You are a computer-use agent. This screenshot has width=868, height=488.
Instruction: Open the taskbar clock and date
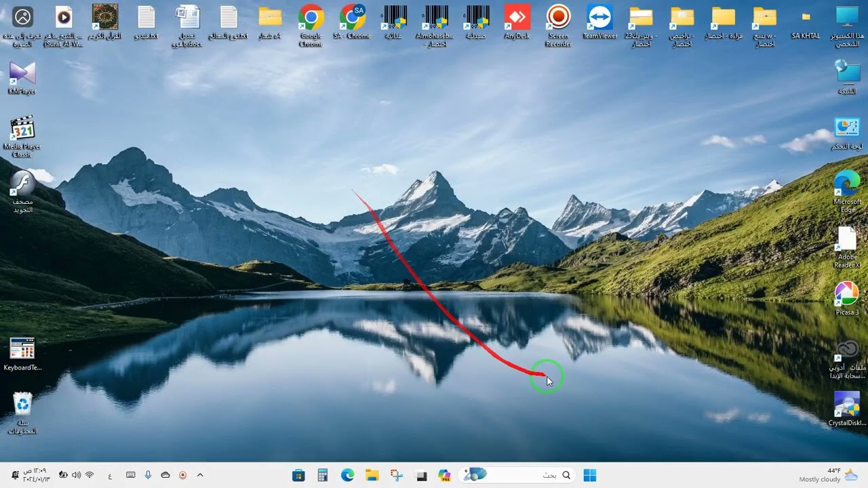point(35,475)
